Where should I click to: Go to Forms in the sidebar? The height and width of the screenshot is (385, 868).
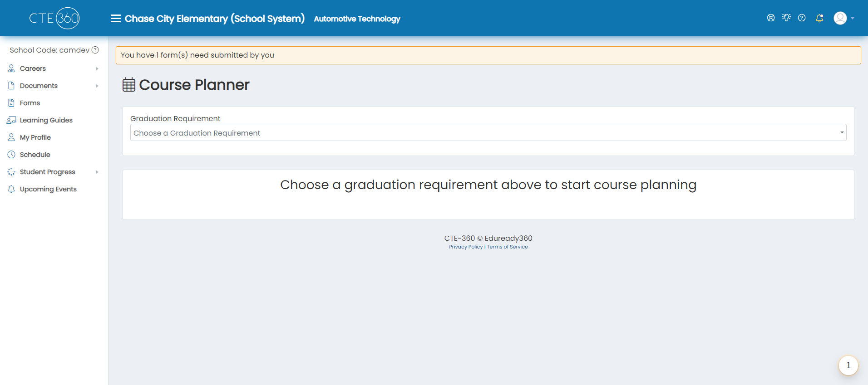[30, 103]
